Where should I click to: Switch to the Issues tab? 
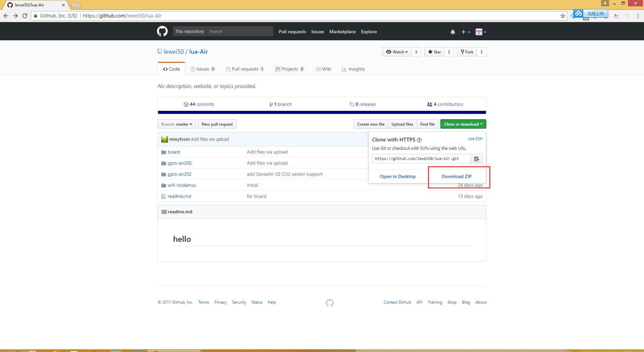tap(203, 69)
